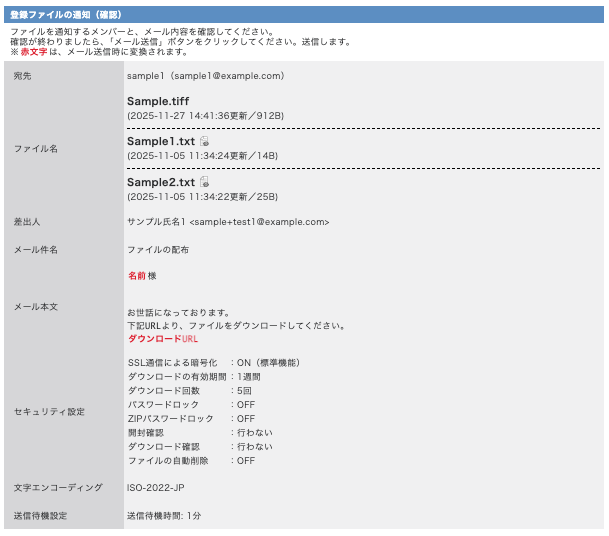The height and width of the screenshot is (536, 609).
Task: Click the red 名前 placeholder text
Action: [x=137, y=276]
